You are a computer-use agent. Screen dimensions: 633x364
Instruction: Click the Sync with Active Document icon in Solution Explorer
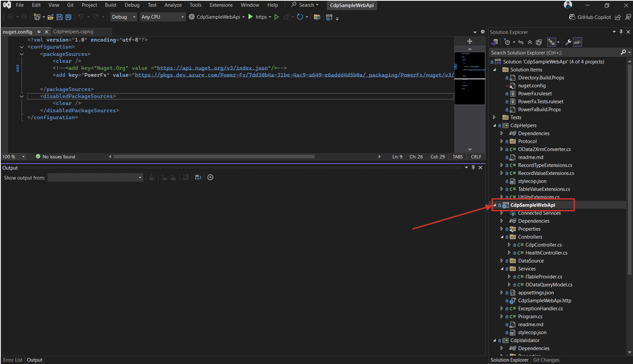click(521, 42)
